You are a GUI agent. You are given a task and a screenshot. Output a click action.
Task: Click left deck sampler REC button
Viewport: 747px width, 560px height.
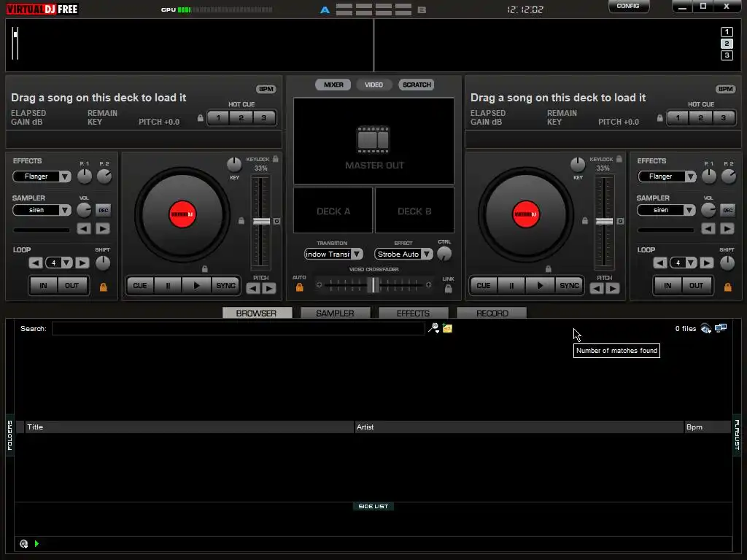coord(103,210)
